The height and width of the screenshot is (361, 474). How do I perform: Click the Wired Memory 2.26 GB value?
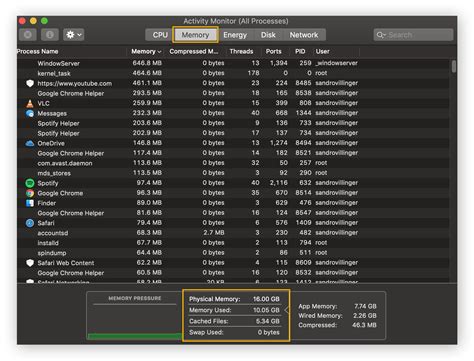(x=365, y=315)
